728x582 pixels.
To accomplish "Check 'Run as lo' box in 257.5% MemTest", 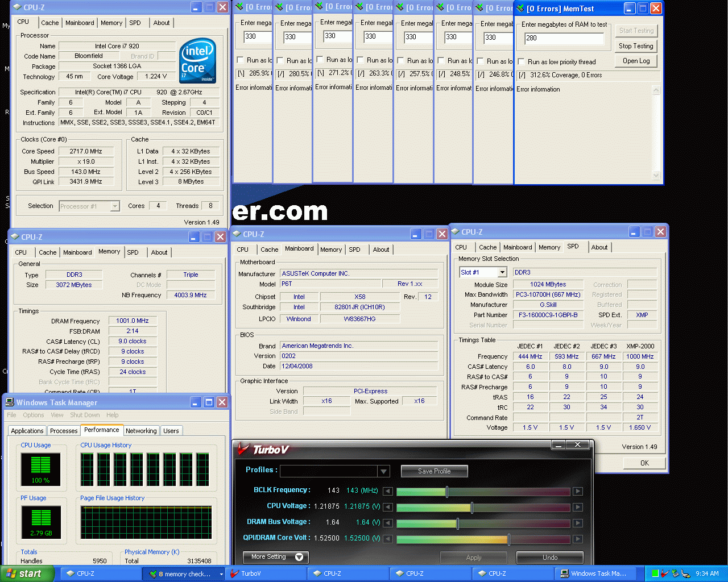I will (x=400, y=61).
